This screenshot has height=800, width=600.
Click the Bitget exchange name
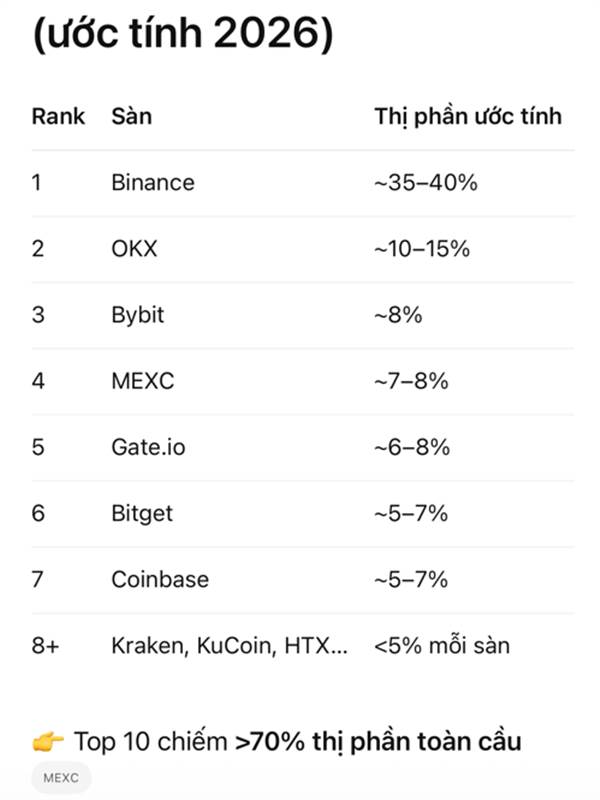[x=141, y=513]
